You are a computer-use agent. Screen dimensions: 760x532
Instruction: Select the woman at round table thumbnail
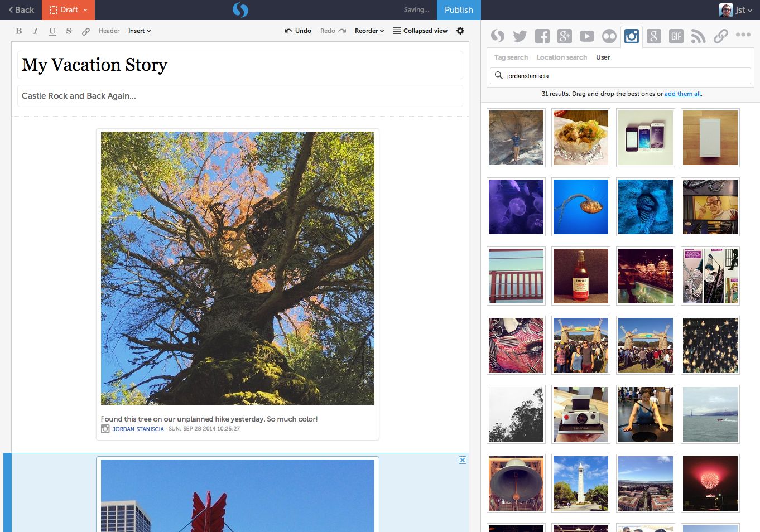(x=646, y=414)
